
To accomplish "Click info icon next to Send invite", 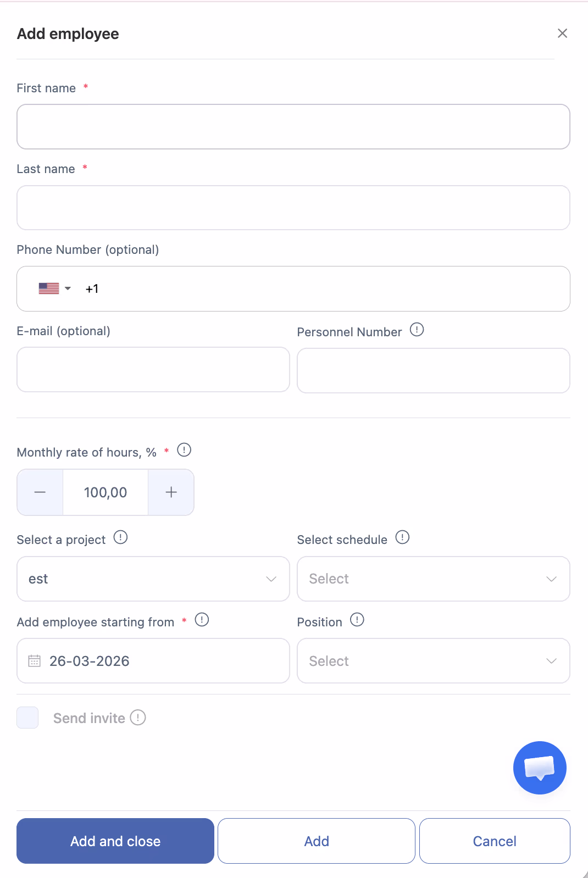I will tap(138, 718).
